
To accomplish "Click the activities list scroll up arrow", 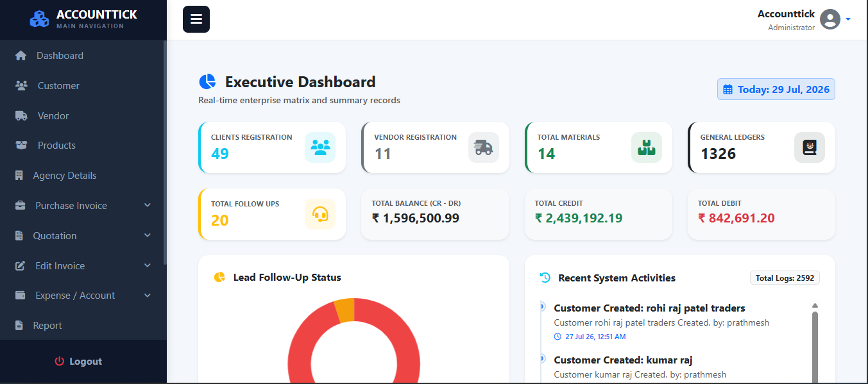I will tap(815, 306).
